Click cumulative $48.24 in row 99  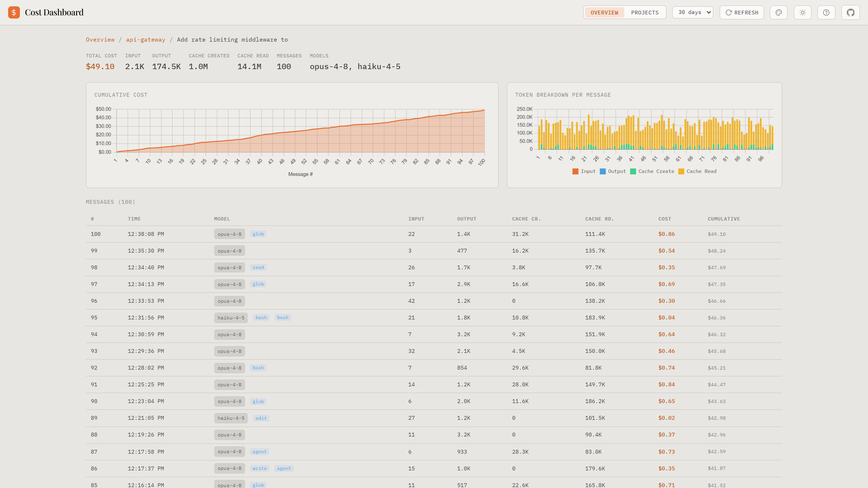pos(716,251)
